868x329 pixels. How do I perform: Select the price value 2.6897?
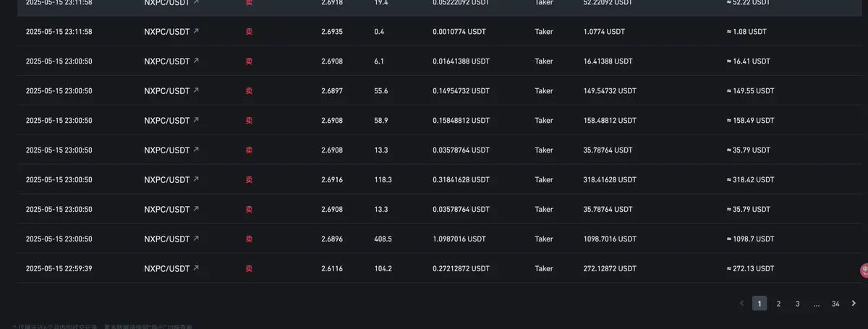[332, 91]
